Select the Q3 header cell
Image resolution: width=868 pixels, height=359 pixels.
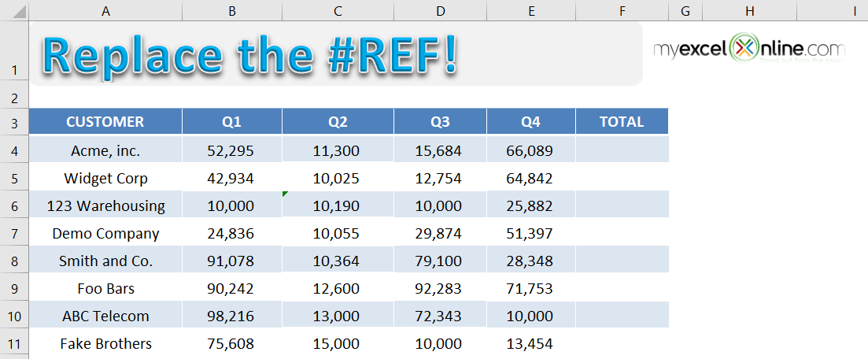440,122
